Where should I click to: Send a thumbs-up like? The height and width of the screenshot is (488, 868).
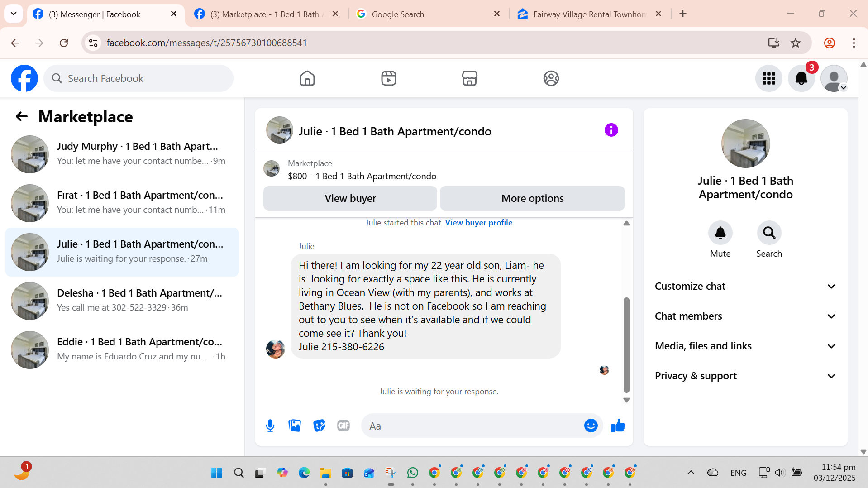[618, 426]
